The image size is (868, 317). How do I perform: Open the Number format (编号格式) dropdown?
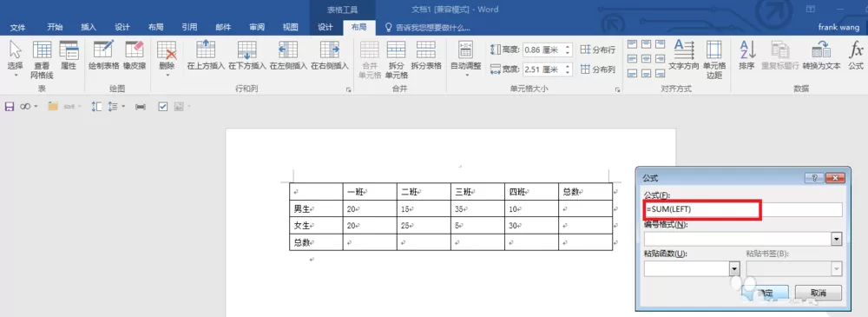837,240
